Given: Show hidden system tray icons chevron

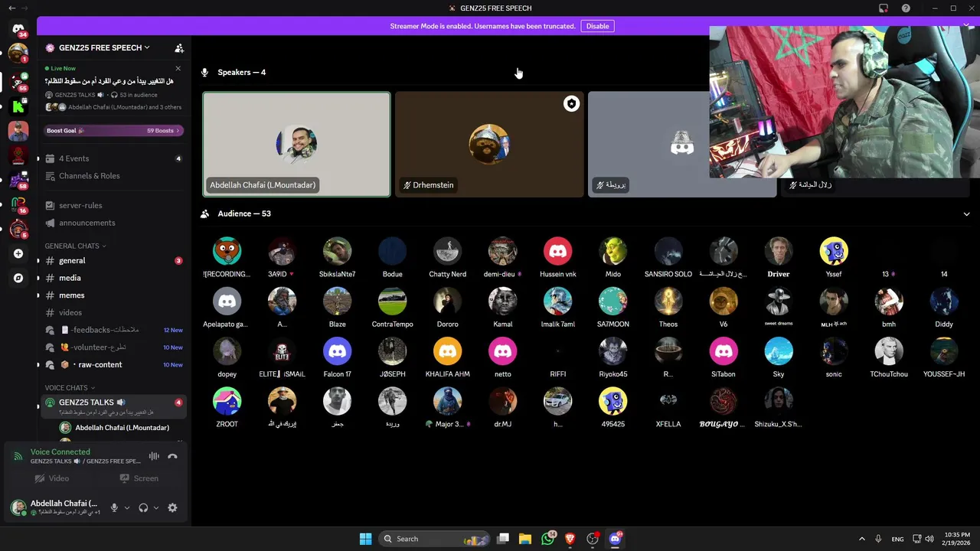Looking at the screenshot, I should pos(861,539).
